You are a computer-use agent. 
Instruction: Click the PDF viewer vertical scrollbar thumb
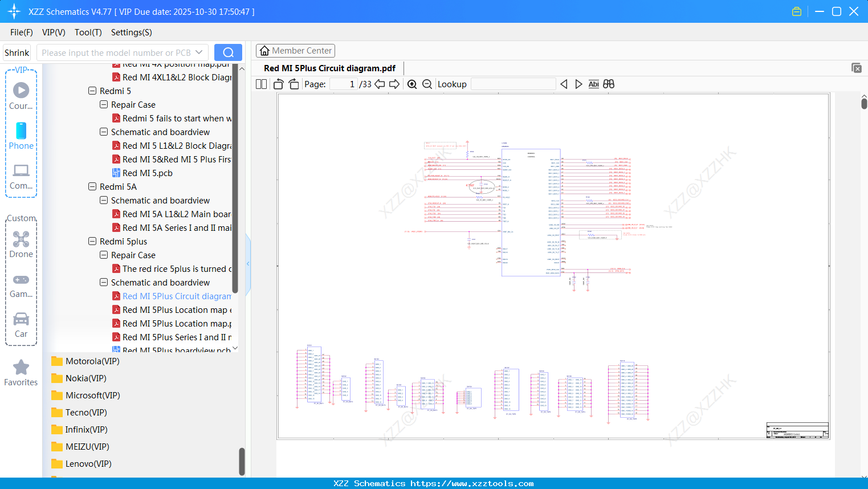[x=864, y=103]
